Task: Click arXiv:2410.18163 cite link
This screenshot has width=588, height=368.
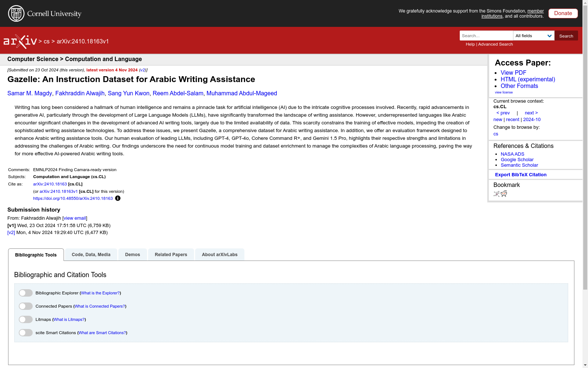Action: coord(50,184)
